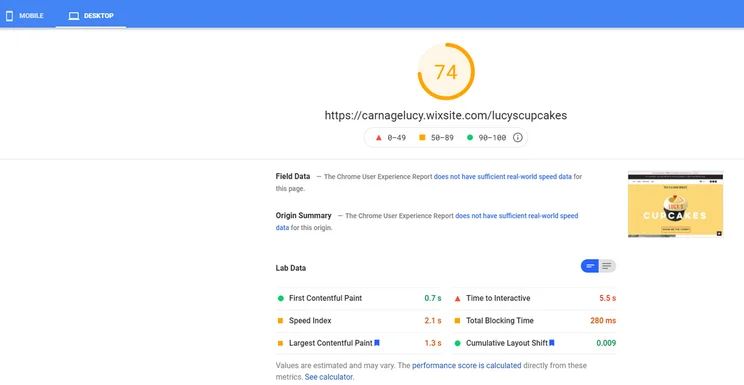Open the performance score is calculated link
Screen dimensions: 744x385
tap(466, 366)
